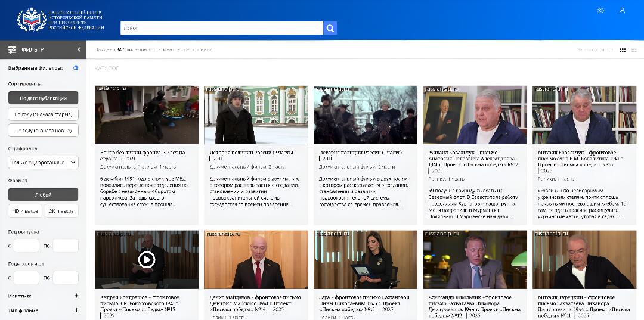Select sort «По году (сначала старые)»

(x=43, y=114)
